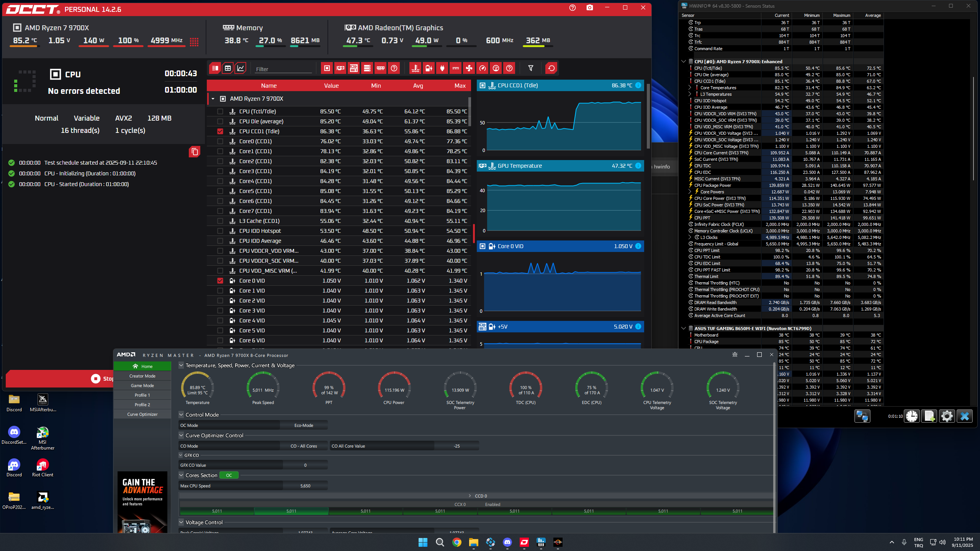Open Google Chrome from the taskbar
The image size is (980, 551).
[457, 542]
